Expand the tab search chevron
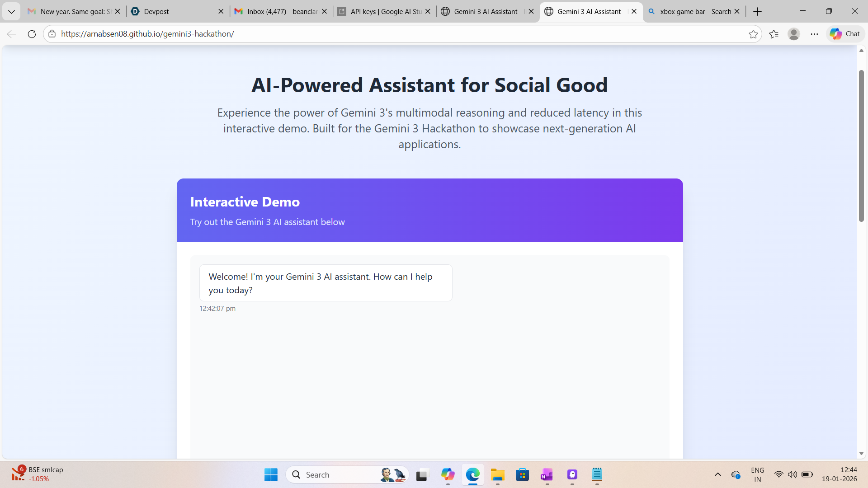 coord(11,11)
